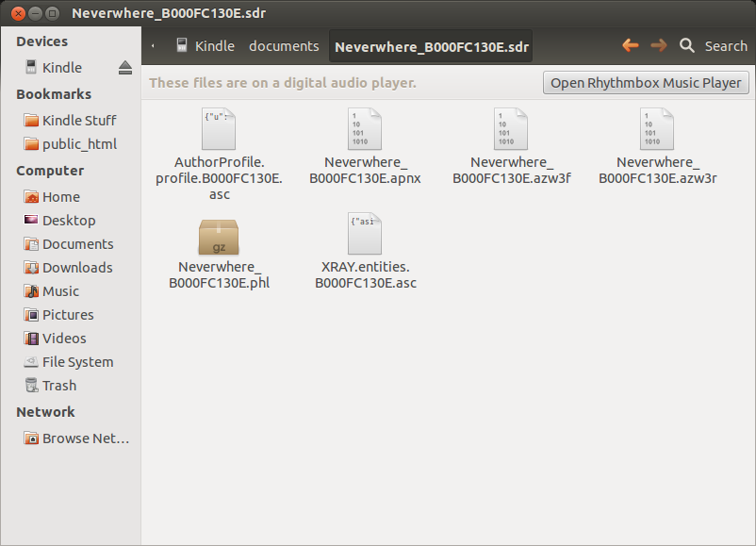Select XRAY.entities.B000FC130E.asc file icon
The image size is (756, 546).
[365, 234]
